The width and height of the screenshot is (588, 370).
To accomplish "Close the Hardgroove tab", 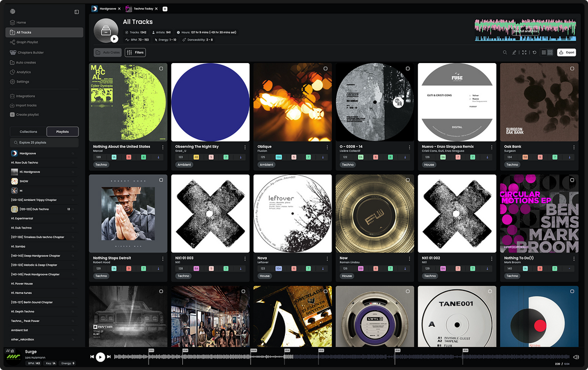I will pos(119,9).
